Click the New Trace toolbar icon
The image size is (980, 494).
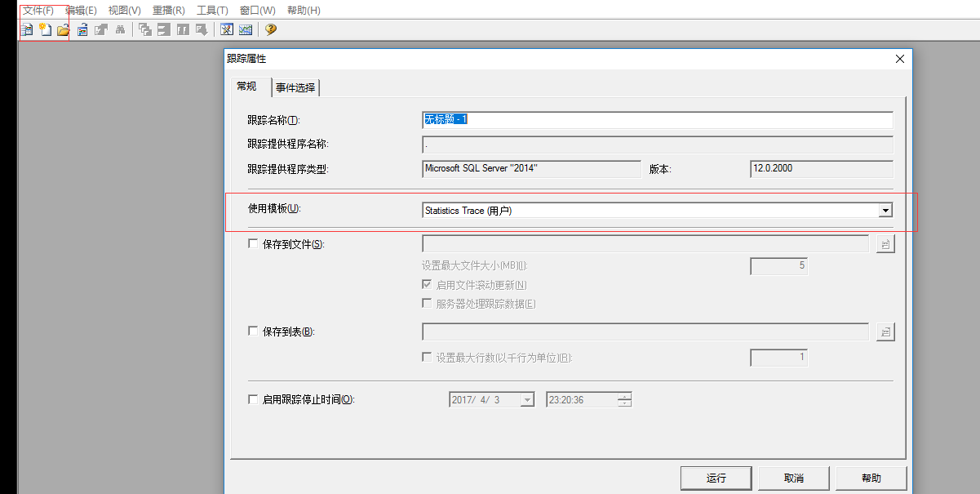point(27,30)
